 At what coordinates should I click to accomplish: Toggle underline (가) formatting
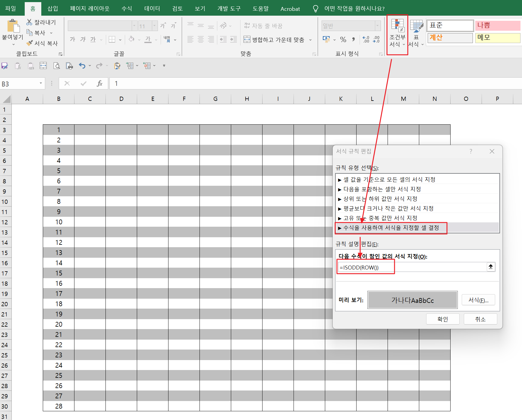click(93, 39)
